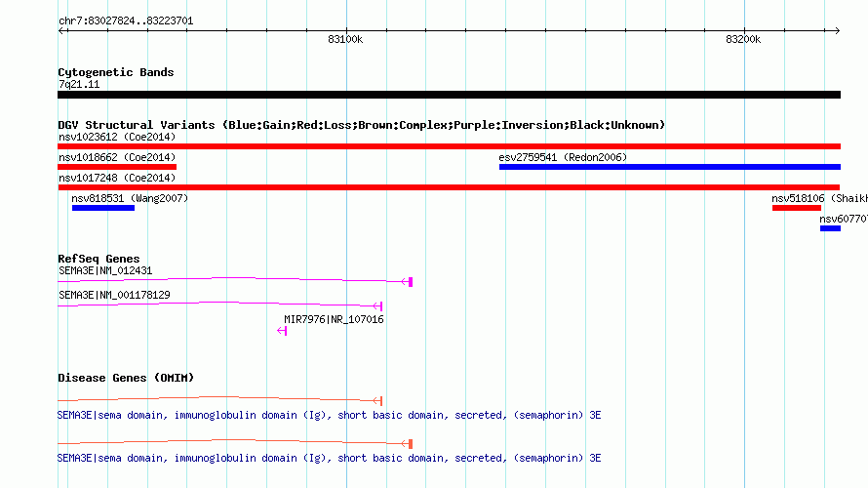Viewport: 868px width, 488px height.
Task: Click the 7q21.11 band label
Action: 79,84
